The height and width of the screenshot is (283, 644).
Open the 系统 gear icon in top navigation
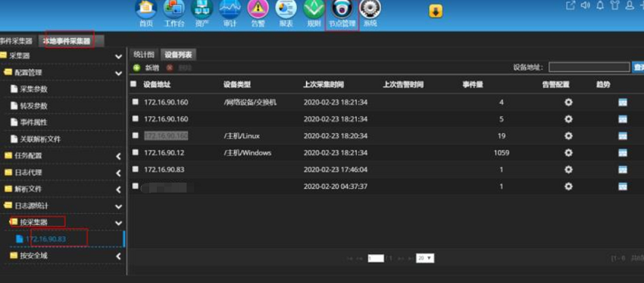pyautogui.click(x=370, y=9)
